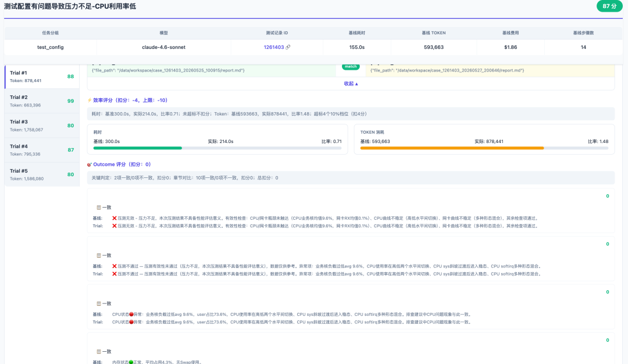Image resolution: width=628 pixels, height=364 pixels.
Task: Click the 593,663 baseline token cell
Action: 433,47
